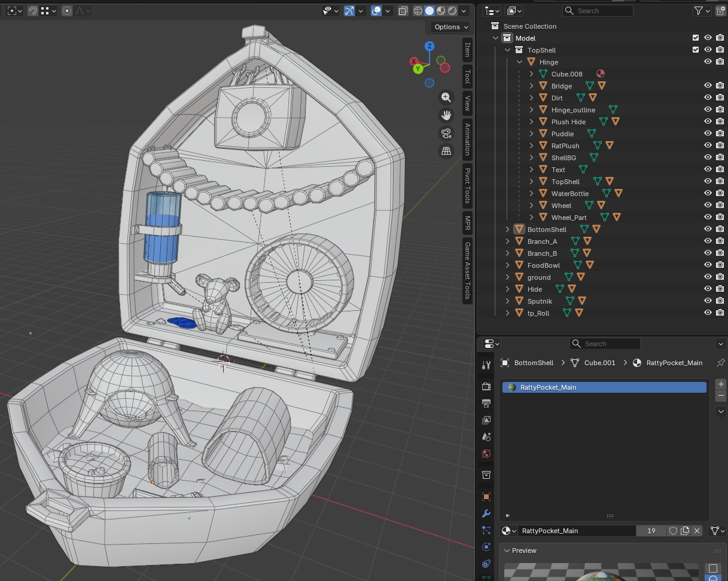Open the Game Asset Tools sidebar tab
Screen dimensions: 728x581
(x=468, y=271)
